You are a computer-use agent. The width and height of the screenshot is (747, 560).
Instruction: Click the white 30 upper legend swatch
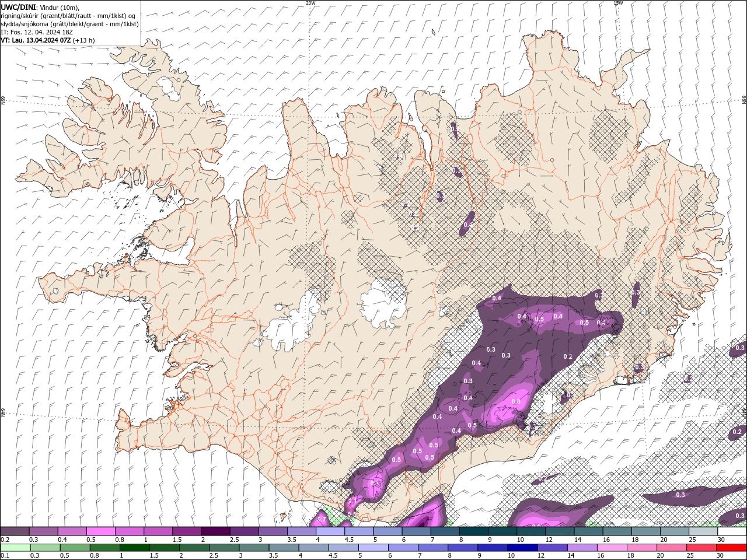pyautogui.click(x=732, y=531)
